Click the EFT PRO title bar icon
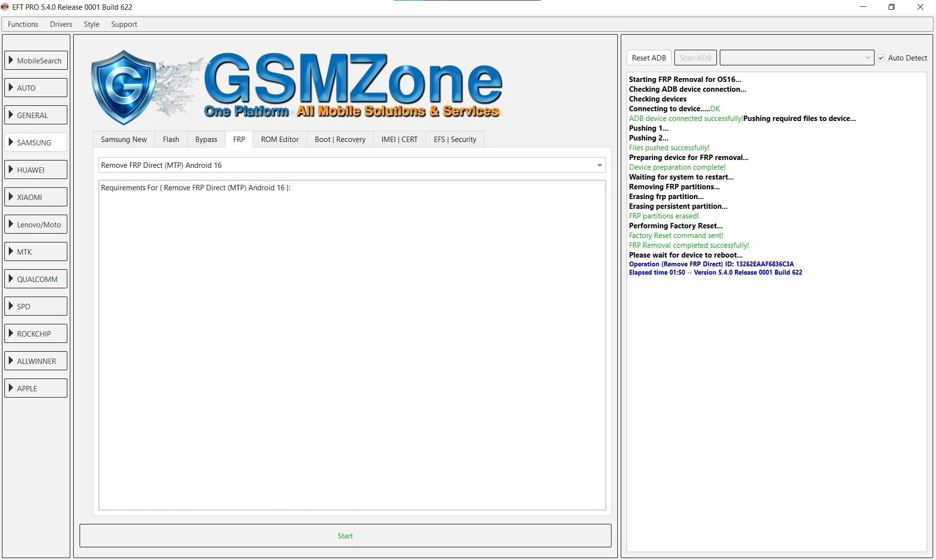Viewport: 936px width, 560px height. click(5, 7)
